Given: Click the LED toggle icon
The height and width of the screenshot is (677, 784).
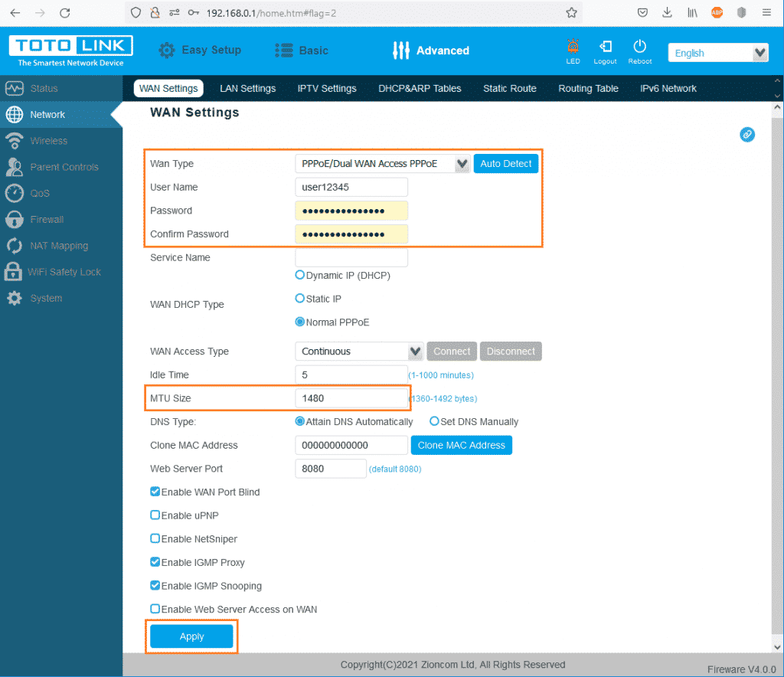Looking at the screenshot, I should [x=573, y=47].
